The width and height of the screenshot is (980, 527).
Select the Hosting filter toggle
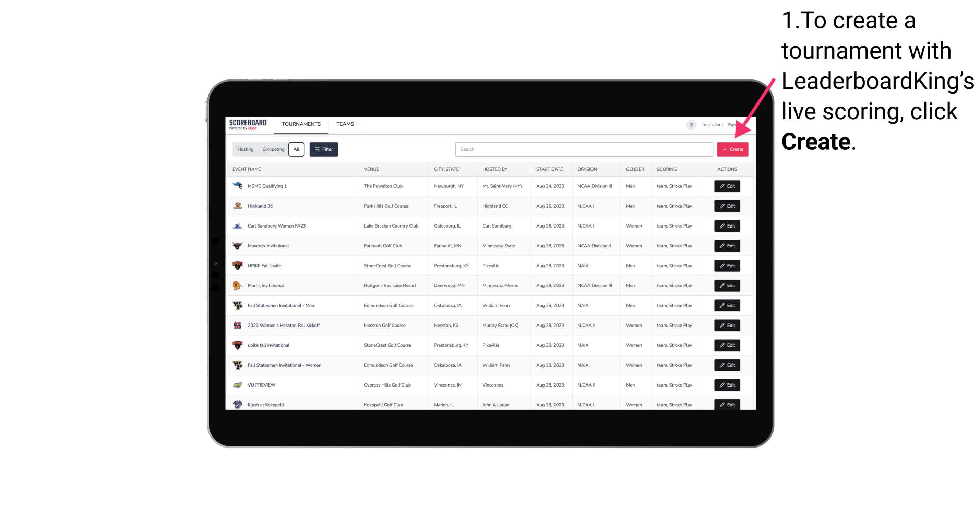coord(245,149)
